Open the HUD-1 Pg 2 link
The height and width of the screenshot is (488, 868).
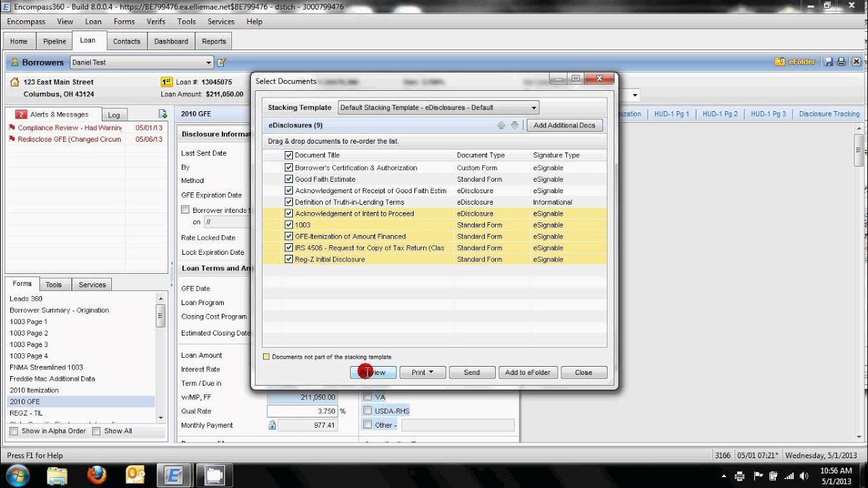point(720,114)
